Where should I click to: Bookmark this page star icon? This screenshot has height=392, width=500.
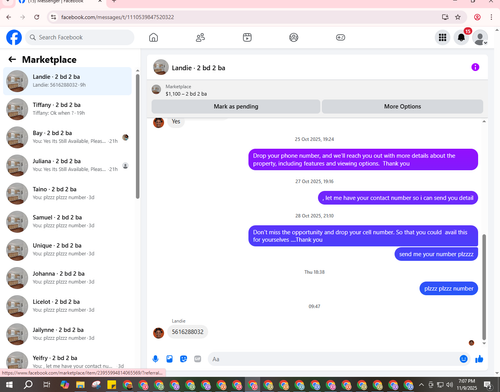click(x=458, y=17)
